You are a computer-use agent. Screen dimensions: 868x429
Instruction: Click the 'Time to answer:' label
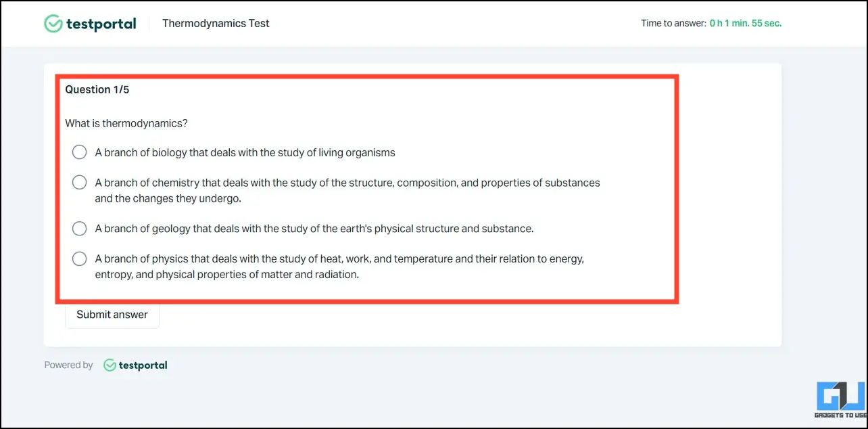point(673,24)
